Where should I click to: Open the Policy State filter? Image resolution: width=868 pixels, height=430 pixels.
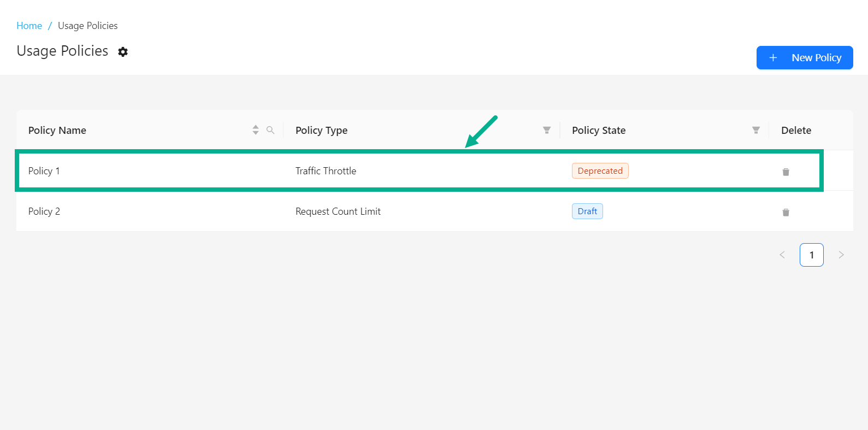pyautogui.click(x=755, y=130)
